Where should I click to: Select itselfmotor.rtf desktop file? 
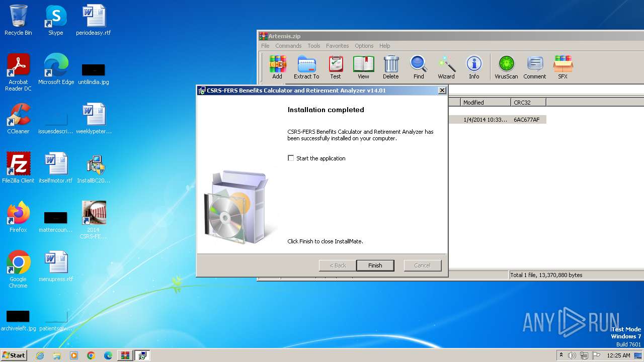[56, 168]
